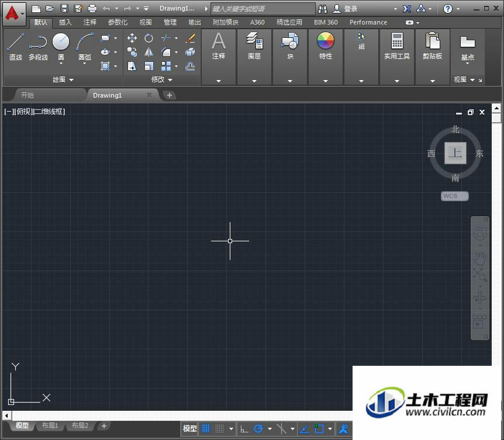Select the Polyline (多段线) tool
Image resolution: width=504 pixels, height=440 pixels.
click(38, 47)
